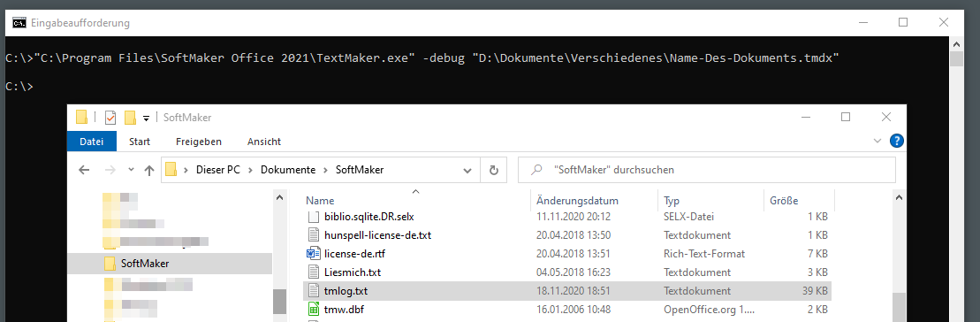Select file Liesmich.txt

353,272
